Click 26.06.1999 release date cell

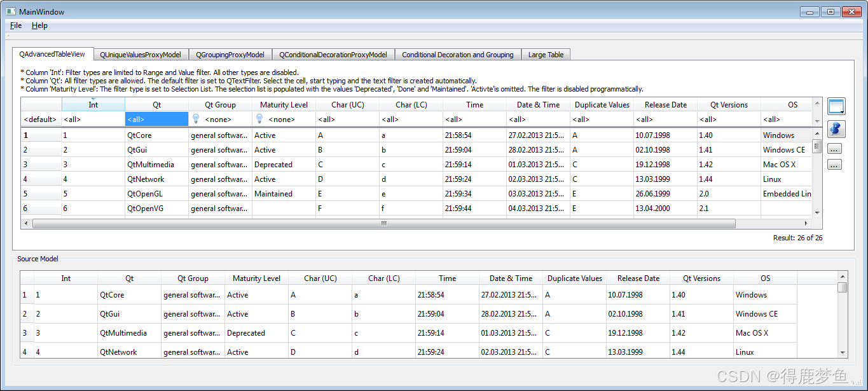[665, 194]
